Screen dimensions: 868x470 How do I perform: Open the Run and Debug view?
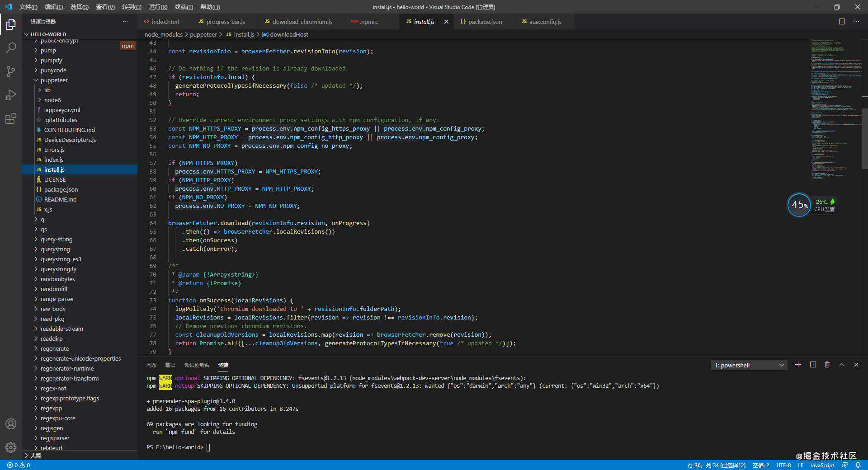(11, 95)
